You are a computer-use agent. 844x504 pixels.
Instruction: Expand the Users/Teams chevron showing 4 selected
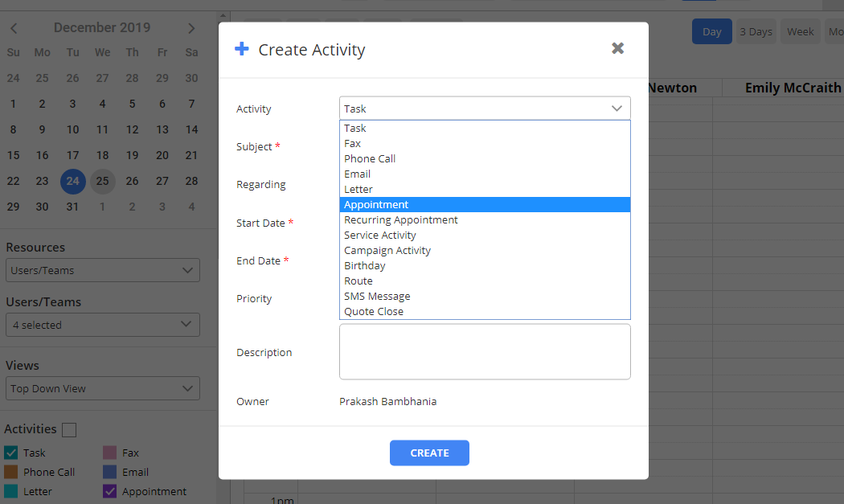tap(190, 325)
